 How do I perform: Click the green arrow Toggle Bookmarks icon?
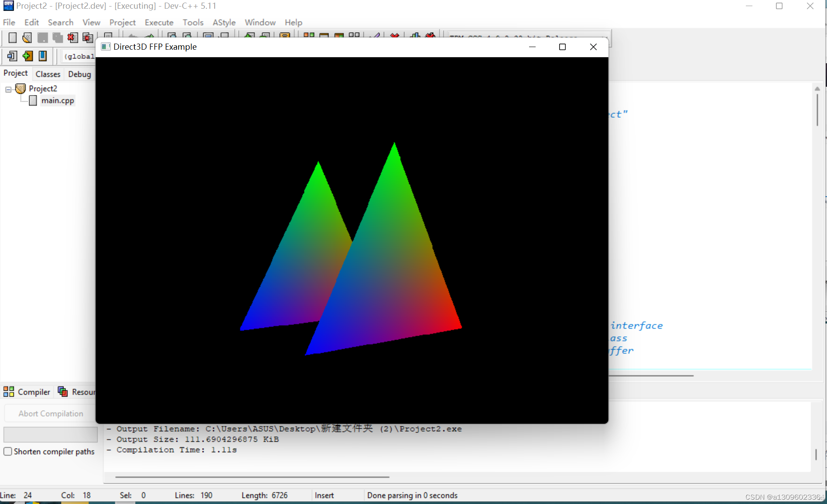(x=27, y=56)
